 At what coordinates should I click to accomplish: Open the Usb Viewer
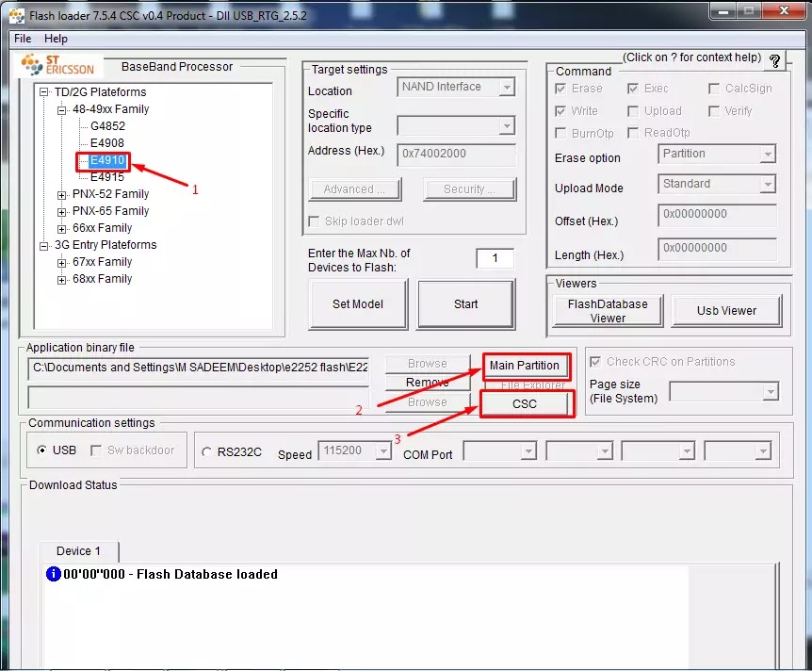tap(726, 311)
